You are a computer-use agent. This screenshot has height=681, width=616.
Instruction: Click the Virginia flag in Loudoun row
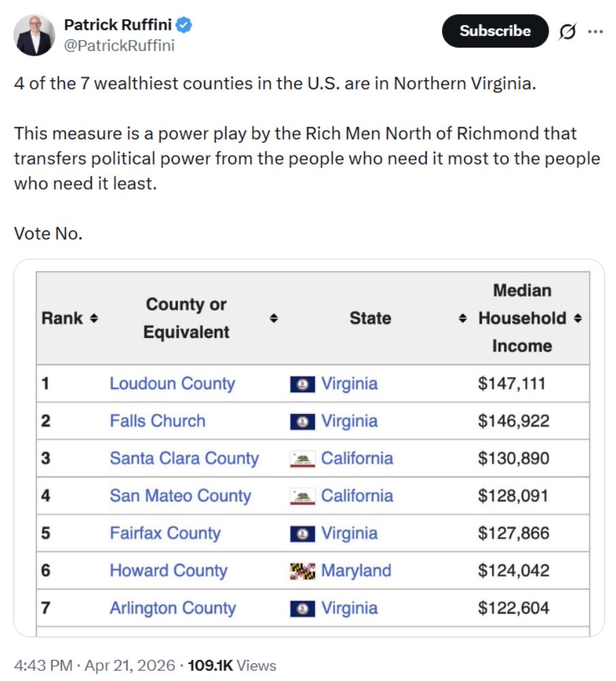tap(302, 385)
